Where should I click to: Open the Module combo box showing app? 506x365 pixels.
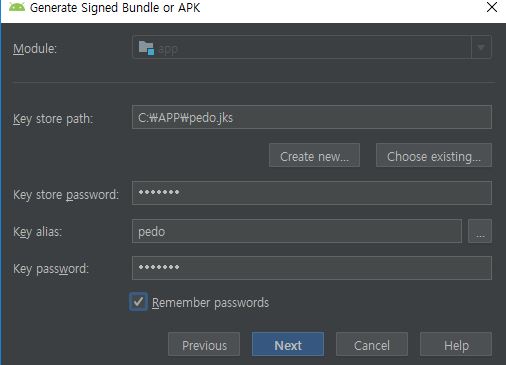tap(312, 47)
